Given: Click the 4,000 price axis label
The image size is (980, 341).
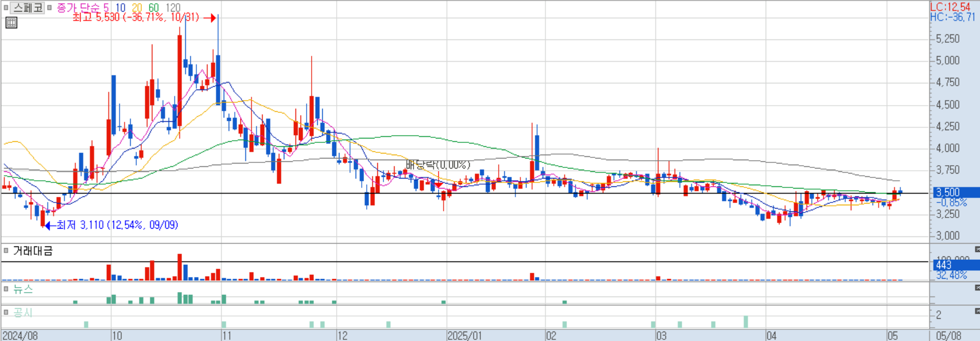Looking at the screenshot, I should coord(948,148).
